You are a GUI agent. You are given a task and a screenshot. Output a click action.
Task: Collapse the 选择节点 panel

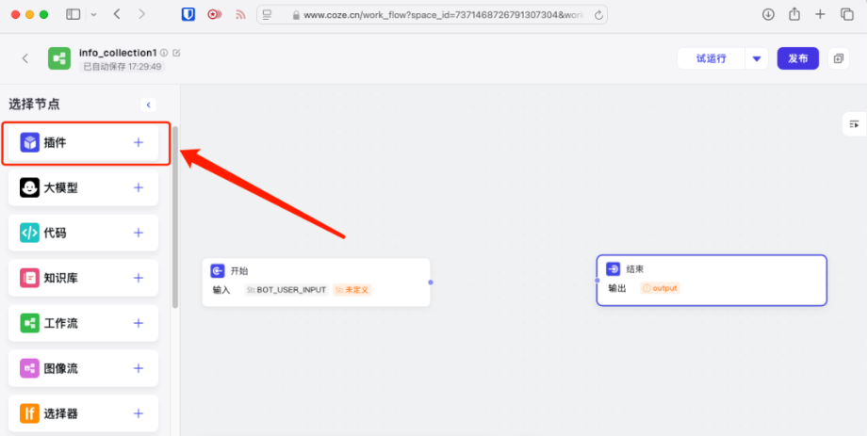pyautogui.click(x=148, y=105)
